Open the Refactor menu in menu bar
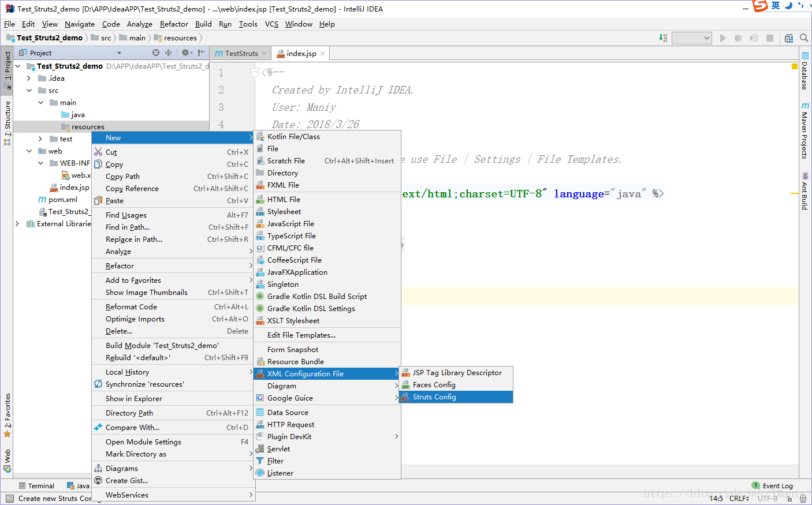The image size is (812, 505). 174,24
